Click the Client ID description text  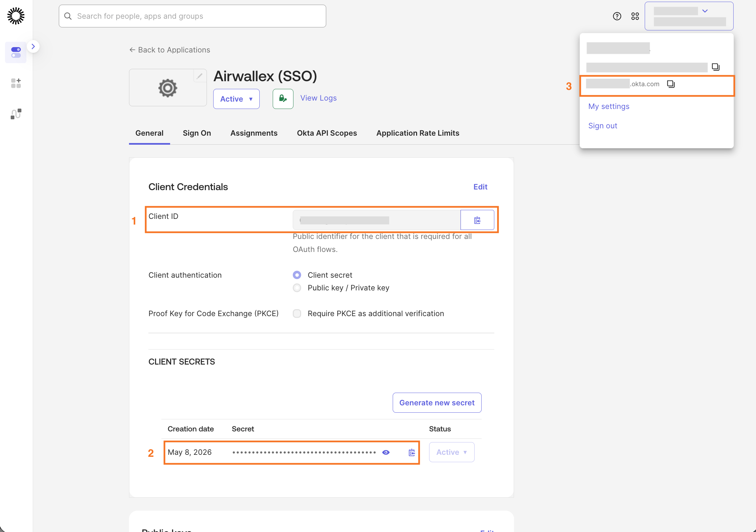pos(382,243)
